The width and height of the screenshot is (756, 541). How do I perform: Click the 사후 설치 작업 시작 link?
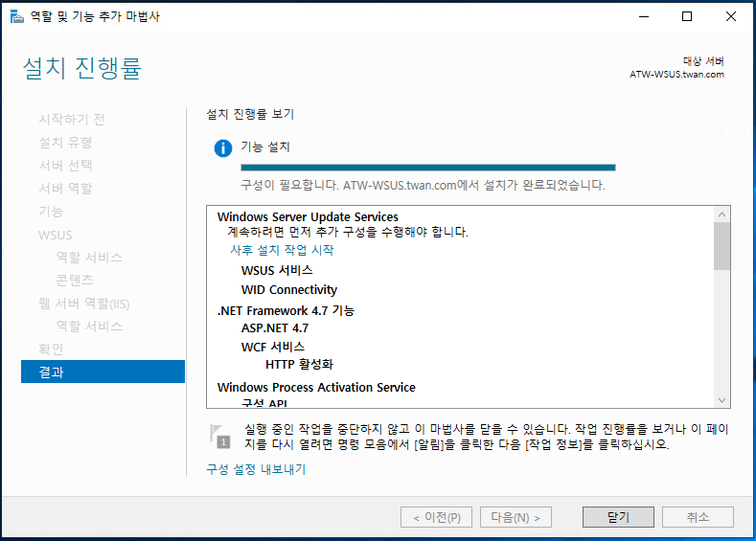282,250
